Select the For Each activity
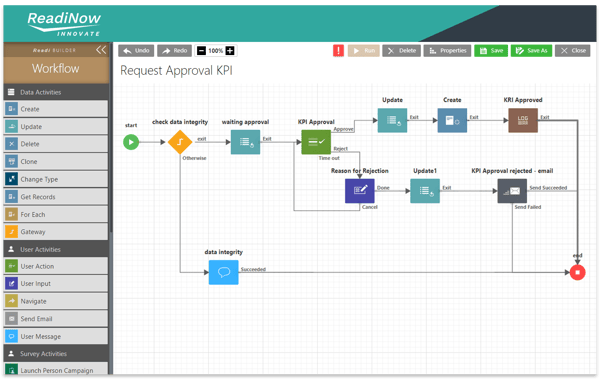 pos(56,215)
